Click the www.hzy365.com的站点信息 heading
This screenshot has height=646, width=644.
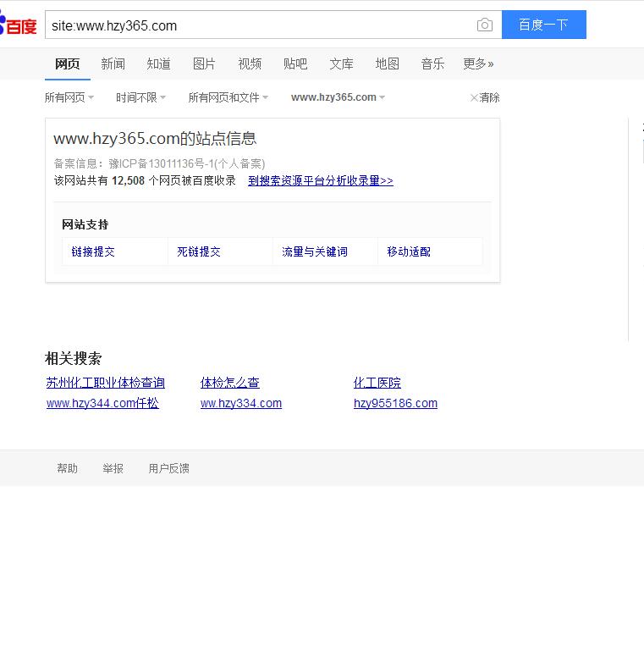(x=155, y=139)
